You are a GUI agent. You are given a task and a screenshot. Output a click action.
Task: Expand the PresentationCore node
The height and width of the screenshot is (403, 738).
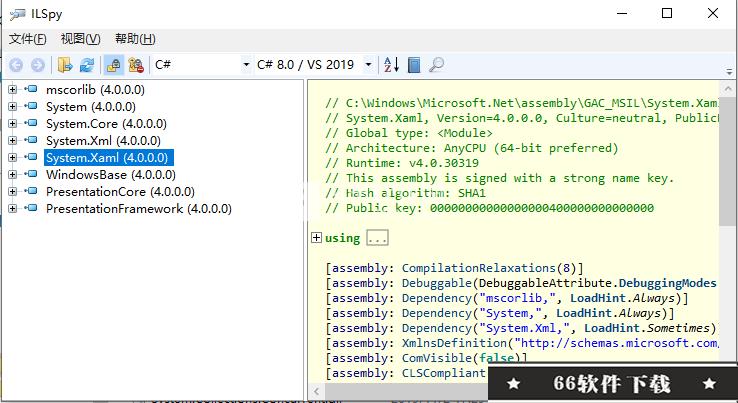pos(13,192)
